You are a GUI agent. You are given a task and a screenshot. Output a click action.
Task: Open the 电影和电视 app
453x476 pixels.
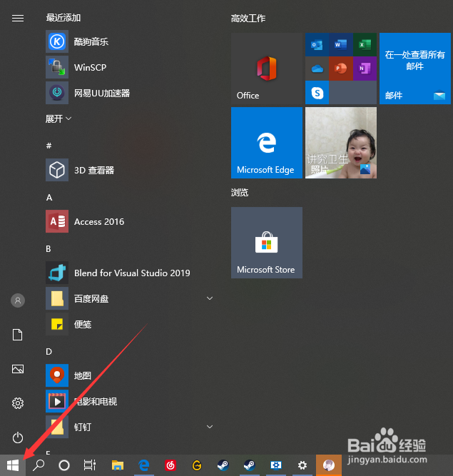(129, 401)
